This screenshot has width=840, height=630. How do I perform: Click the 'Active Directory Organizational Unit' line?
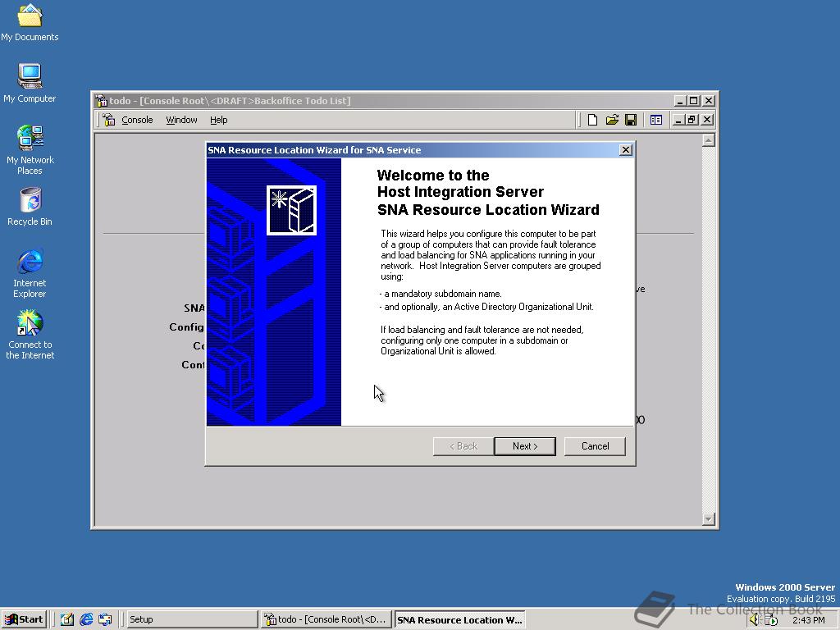(486, 307)
